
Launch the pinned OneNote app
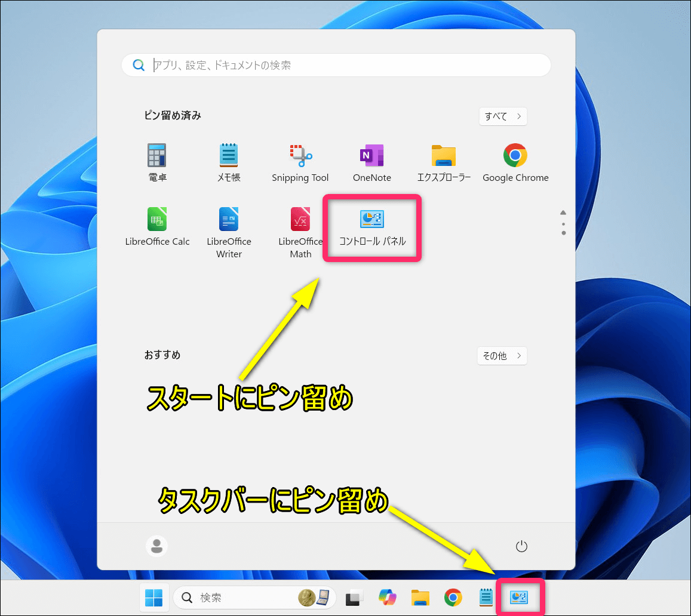coord(372,162)
